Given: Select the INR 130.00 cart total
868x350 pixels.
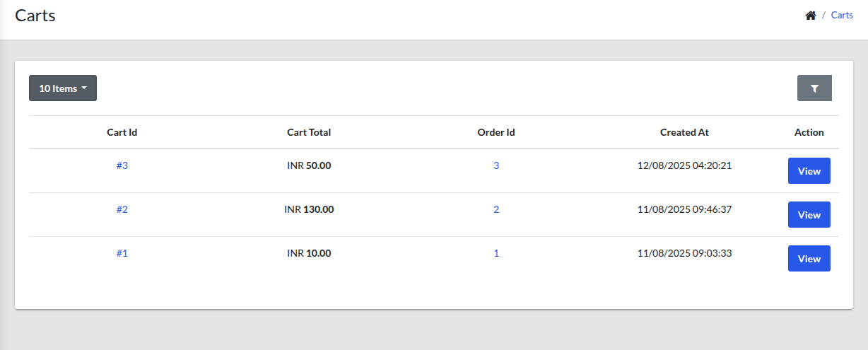Looking at the screenshot, I should click(x=309, y=209).
